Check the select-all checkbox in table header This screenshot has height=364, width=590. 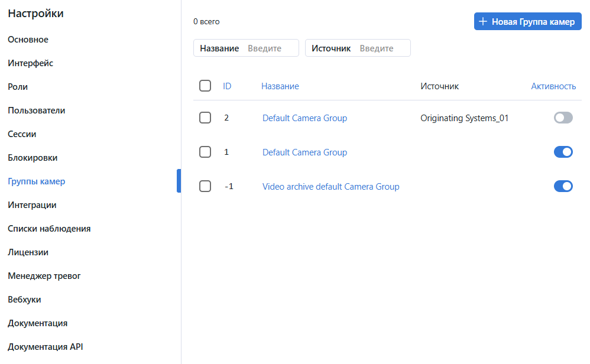[205, 86]
